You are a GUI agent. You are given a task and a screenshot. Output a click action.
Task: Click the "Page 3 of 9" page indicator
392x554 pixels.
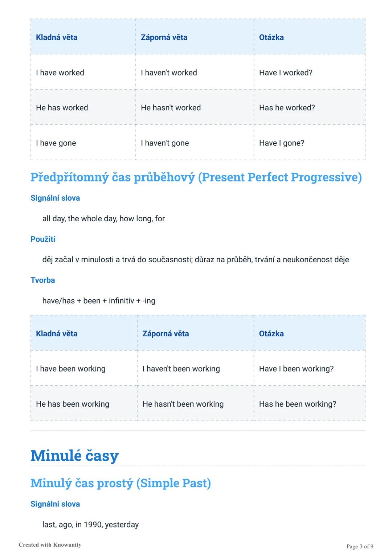[x=360, y=546]
